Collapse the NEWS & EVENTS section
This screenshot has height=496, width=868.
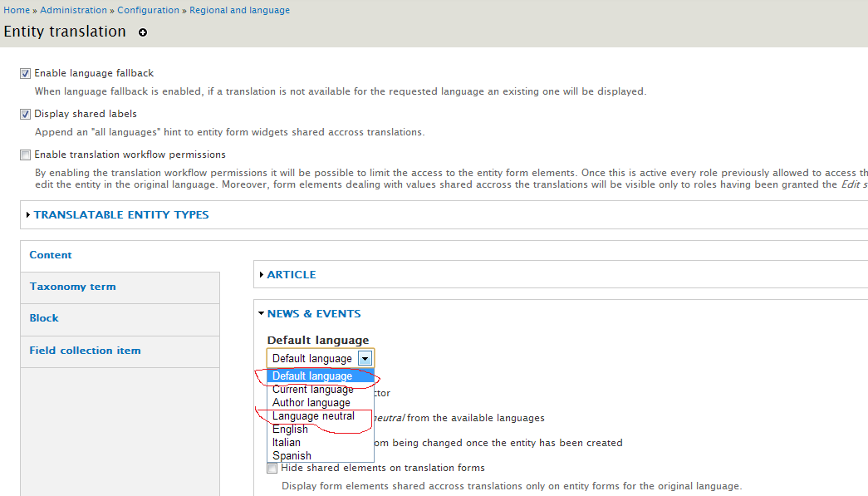click(x=313, y=313)
